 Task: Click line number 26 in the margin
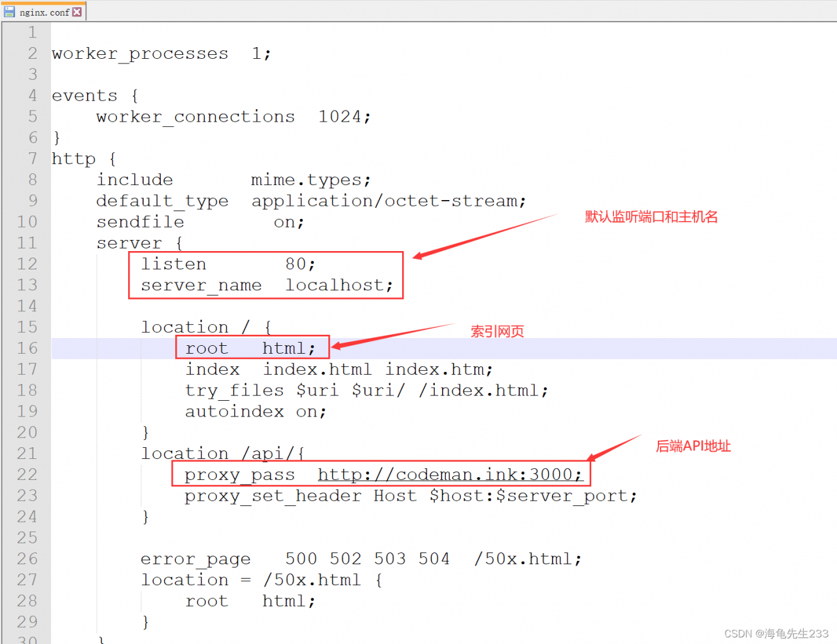pyautogui.click(x=27, y=559)
